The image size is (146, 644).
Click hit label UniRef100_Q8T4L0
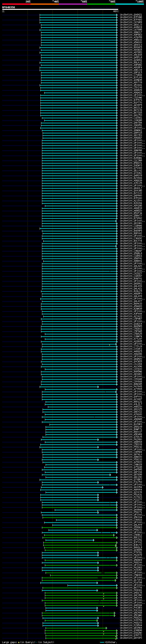click(x=131, y=455)
